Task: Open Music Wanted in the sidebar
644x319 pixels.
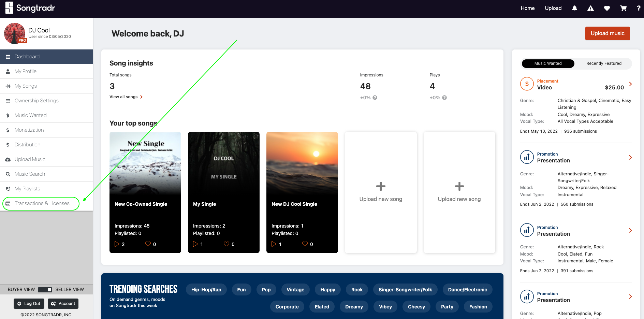Action: pyautogui.click(x=46, y=115)
